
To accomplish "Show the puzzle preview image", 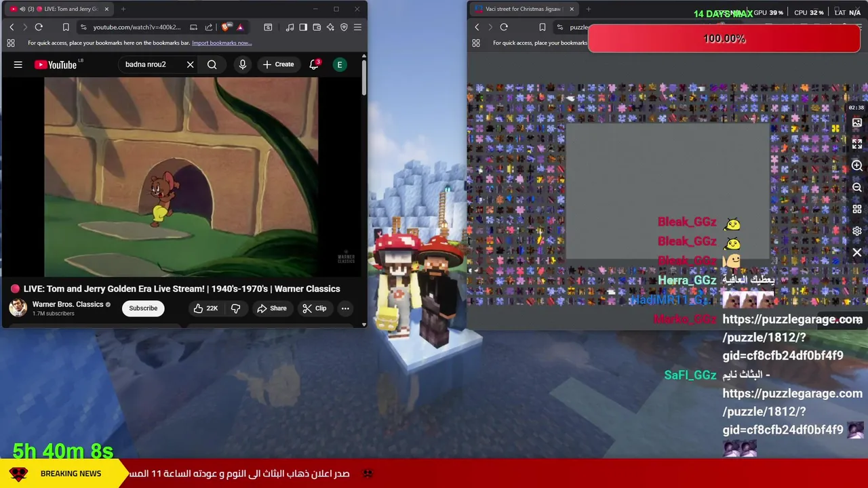I will tap(857, 123).
